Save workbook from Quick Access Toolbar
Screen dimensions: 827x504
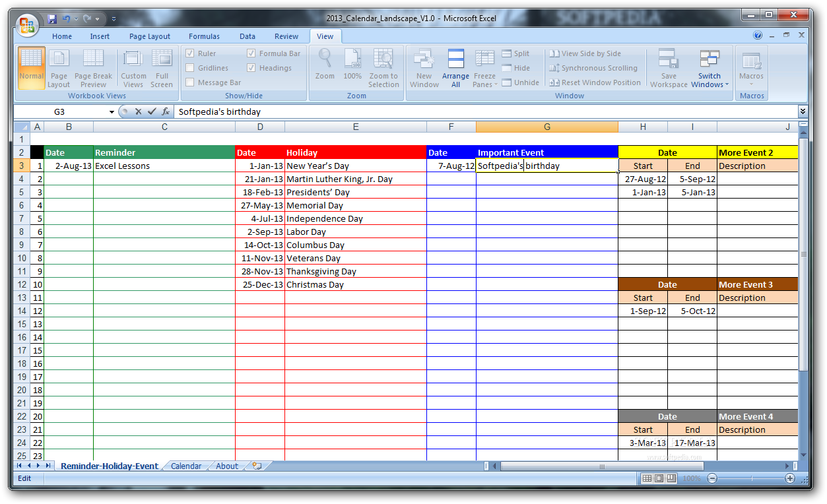click(x=51, y=18)
